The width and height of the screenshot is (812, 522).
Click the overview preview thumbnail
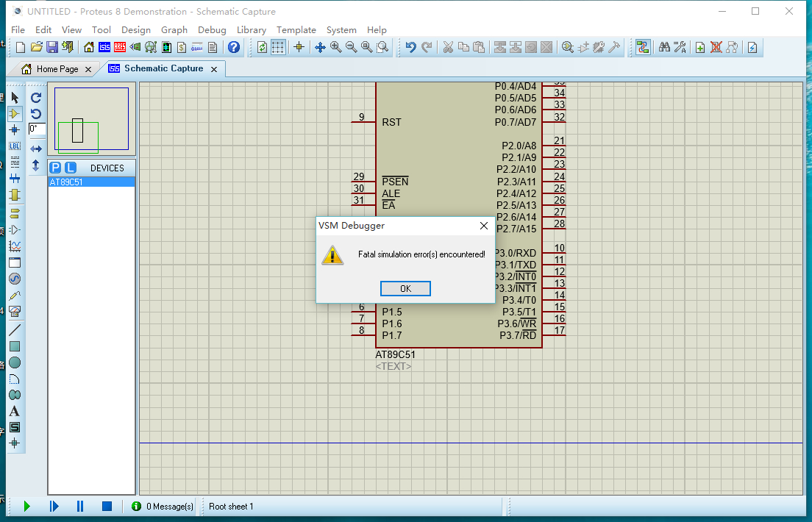click(91, 118)
